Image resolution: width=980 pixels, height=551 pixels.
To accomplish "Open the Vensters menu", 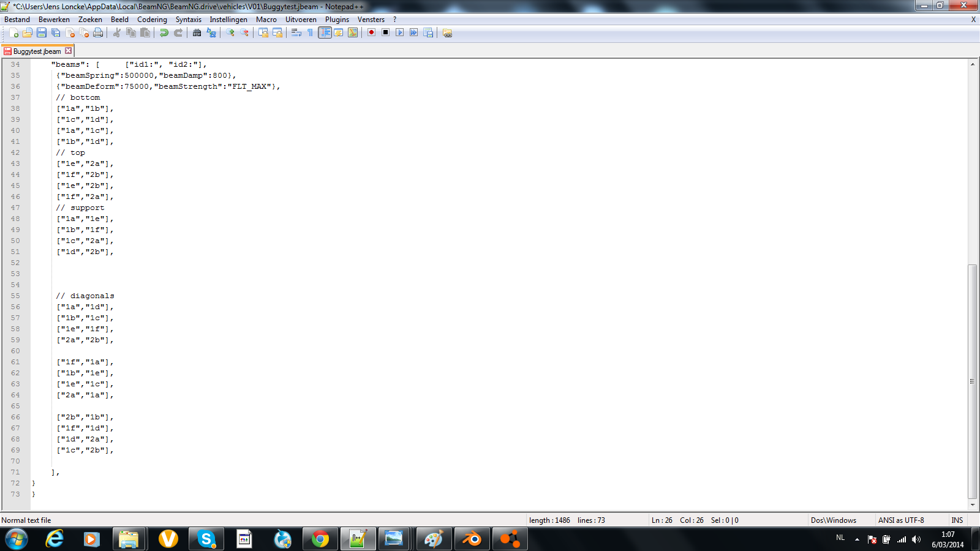I will point(371,20).
